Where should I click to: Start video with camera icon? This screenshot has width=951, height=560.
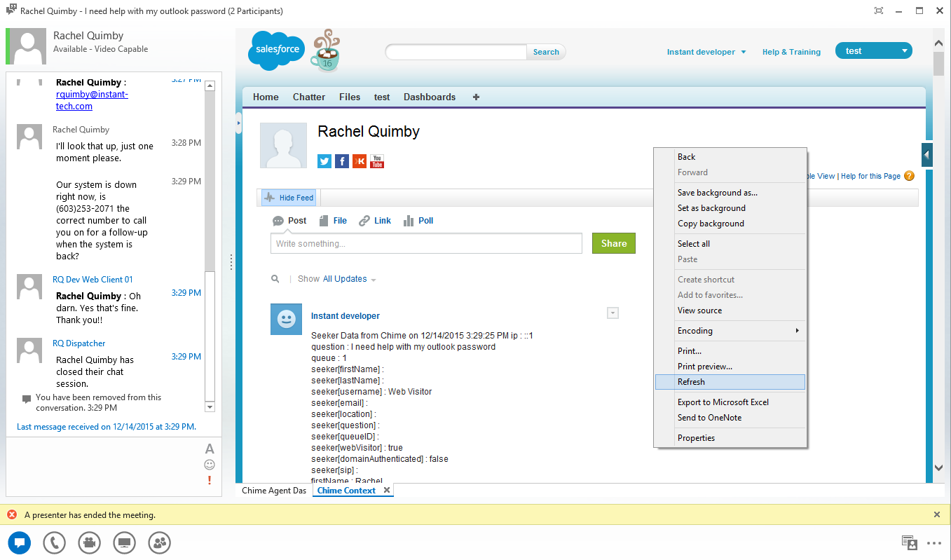point(90,542)
